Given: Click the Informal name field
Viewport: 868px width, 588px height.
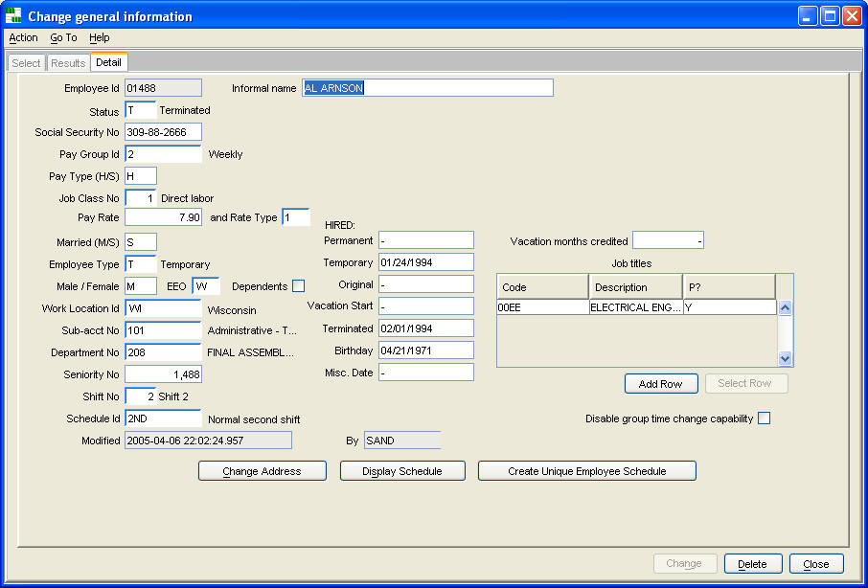Looking at the screenshot, I should [x=427, y=87].
